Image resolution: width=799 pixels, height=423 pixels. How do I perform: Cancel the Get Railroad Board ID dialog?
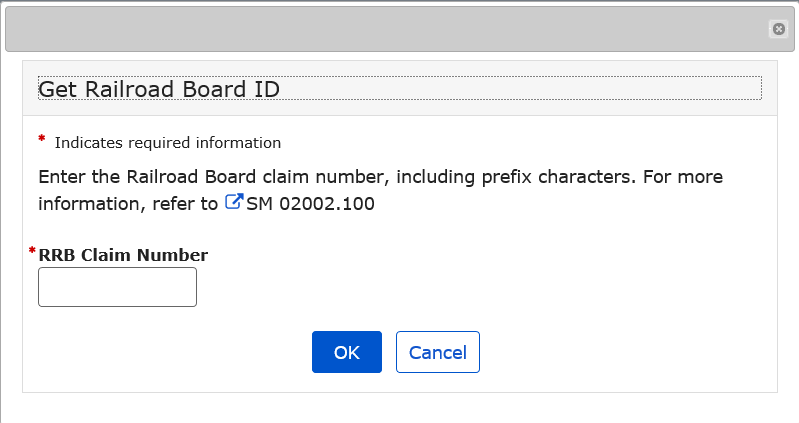point(437,352)
